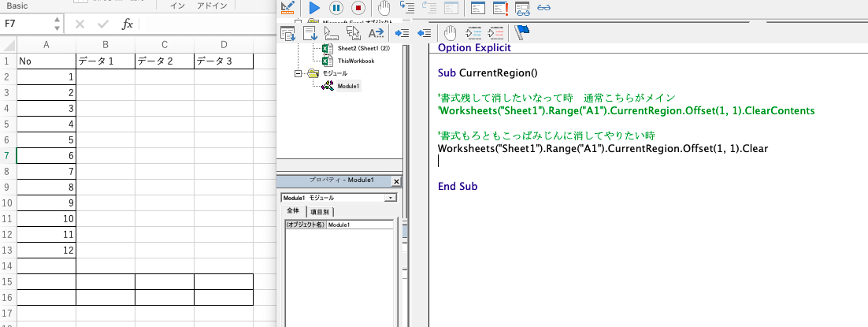The width and height of the screenshot is (868, 327).
Task: Click the select-all corner of the sheet
Action: pos(9,45)
